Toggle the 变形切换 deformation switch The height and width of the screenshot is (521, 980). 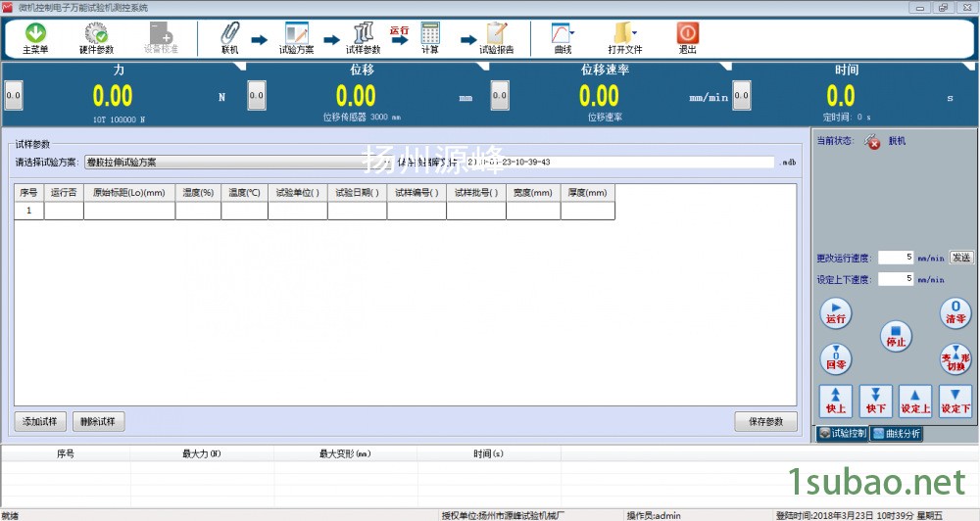[955, 358]
